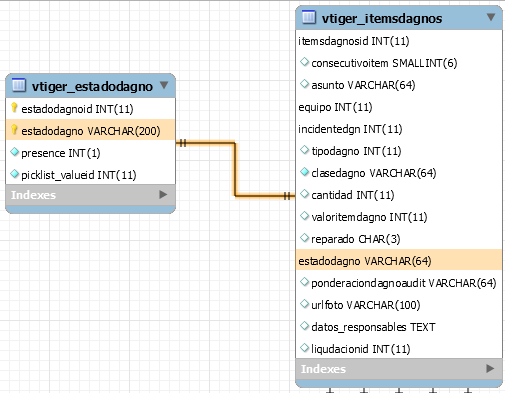Click the diamond icon beside consecutivoitem
The height and width of the screenshot is (393, 505).
tap(304, 62)
